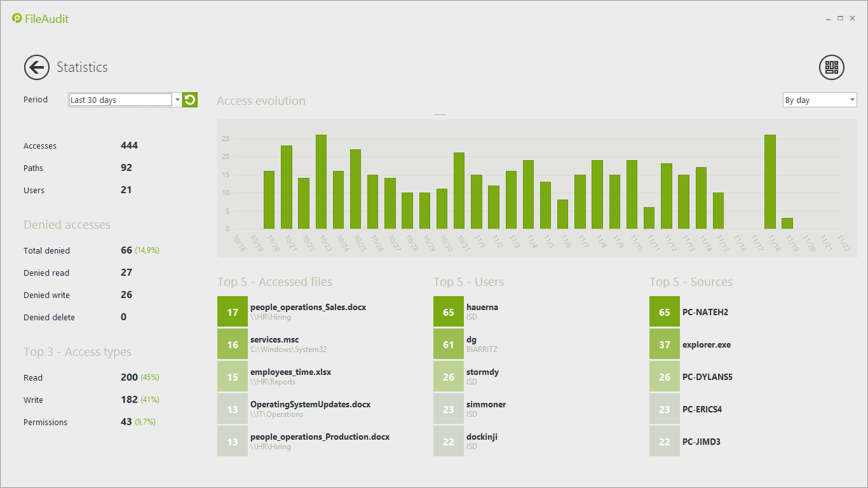Select user hauerna in Top 5 Users
The image size is (868, 488).
[482, 308]
